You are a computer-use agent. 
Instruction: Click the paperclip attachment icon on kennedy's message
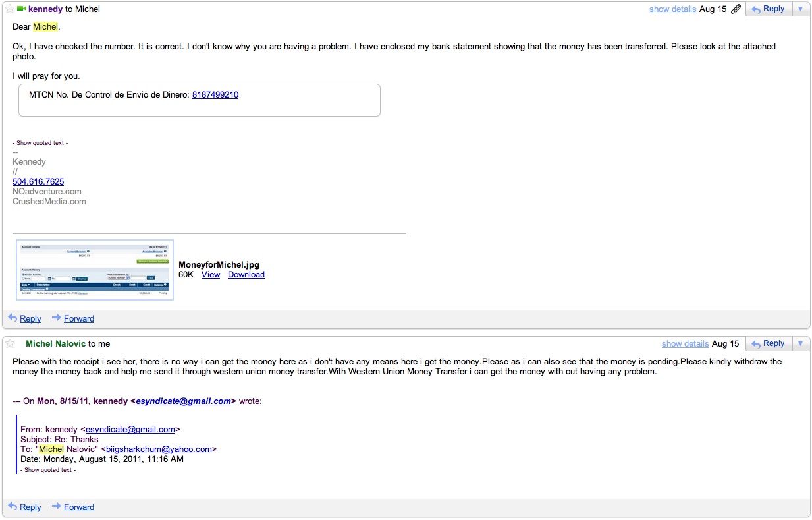(x=736, y=9)
